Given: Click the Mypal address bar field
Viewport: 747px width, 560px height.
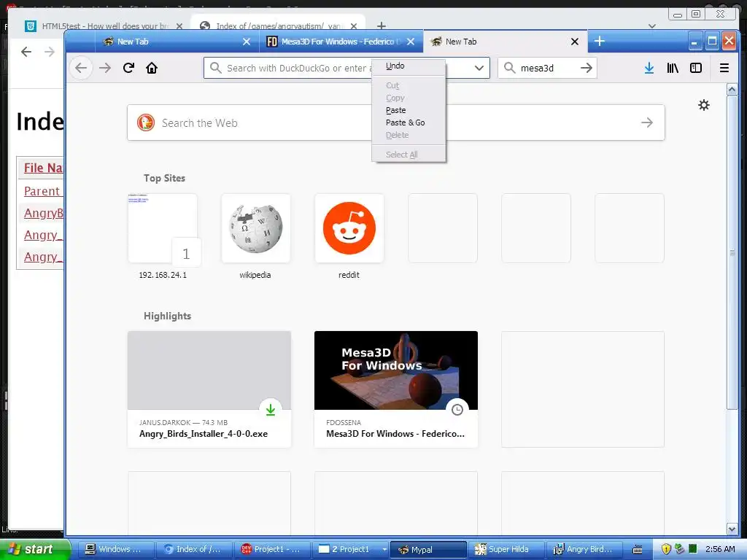Looking at the screenshot, I should (347, 68).
